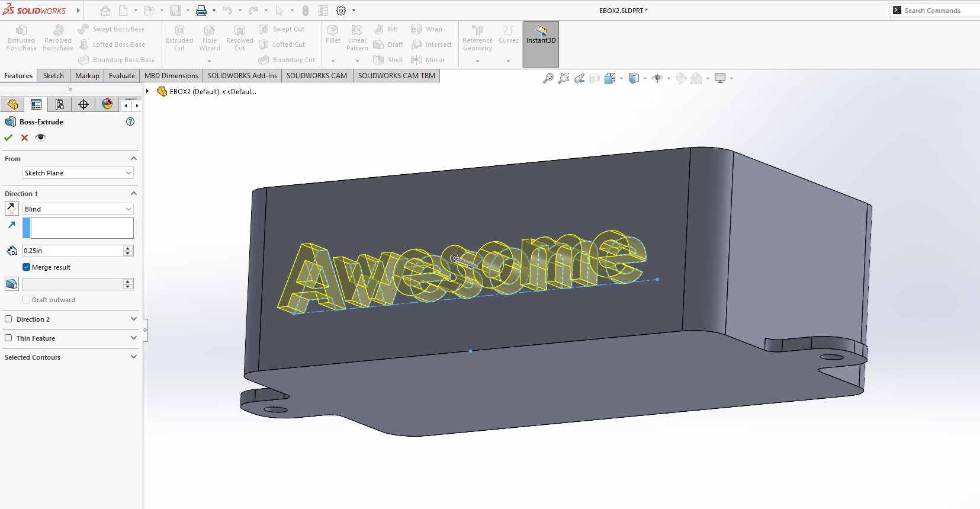Click the Zoom to Fit icon

(x=548, y=78)
